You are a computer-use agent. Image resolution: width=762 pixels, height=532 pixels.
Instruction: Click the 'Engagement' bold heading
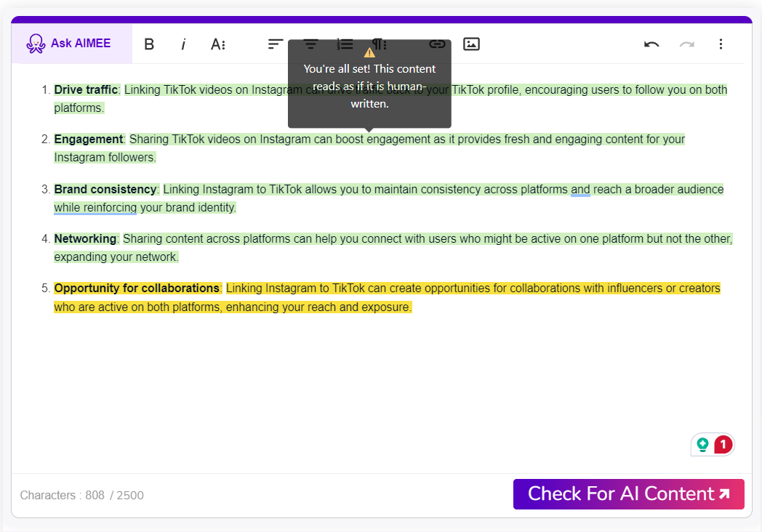coord(89,140)
